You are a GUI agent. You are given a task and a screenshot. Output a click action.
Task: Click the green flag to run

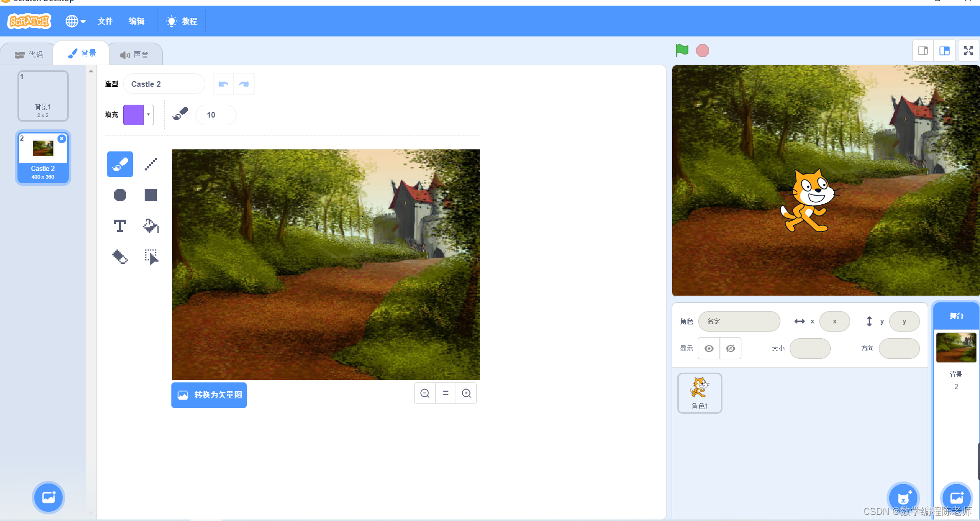click(682, 50)
